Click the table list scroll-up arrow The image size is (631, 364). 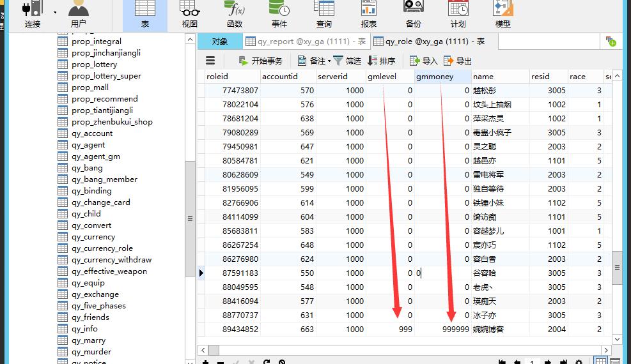(190, 40)
